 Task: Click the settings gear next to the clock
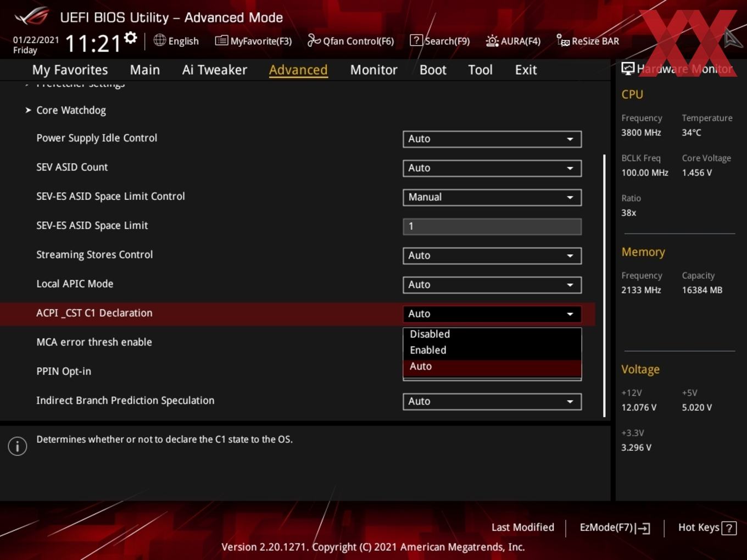coord(131,38)
